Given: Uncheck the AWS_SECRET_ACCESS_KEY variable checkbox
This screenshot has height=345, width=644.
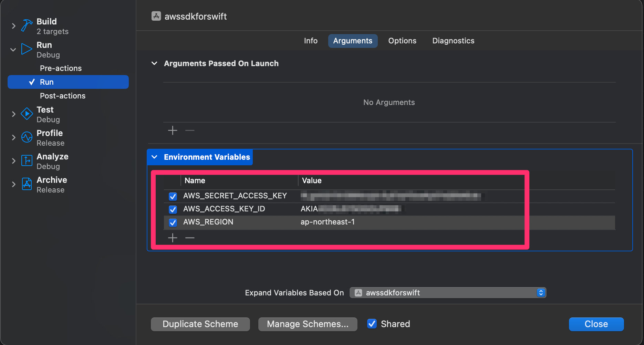Looking at the screenshot, I should pos(173,196).
